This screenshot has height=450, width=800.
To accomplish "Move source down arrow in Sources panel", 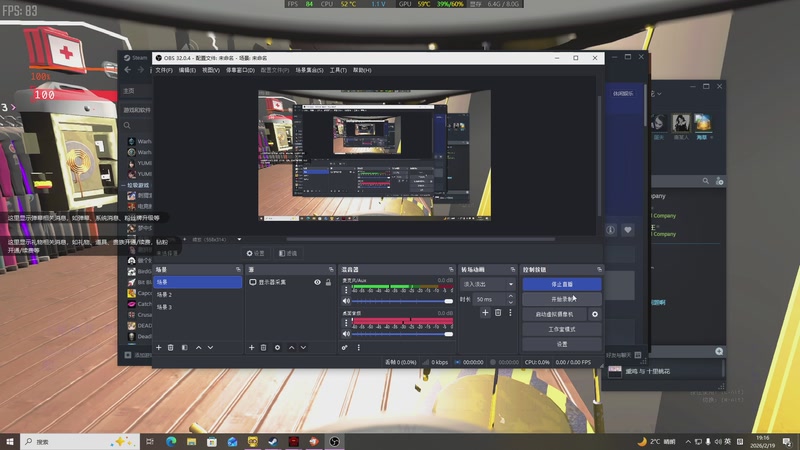I will coord(303,347).
